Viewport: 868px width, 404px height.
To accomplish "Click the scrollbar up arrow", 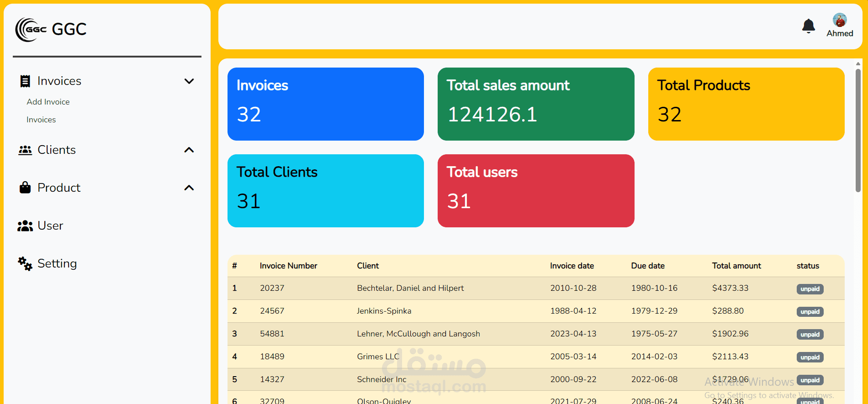I will [858, 63].
